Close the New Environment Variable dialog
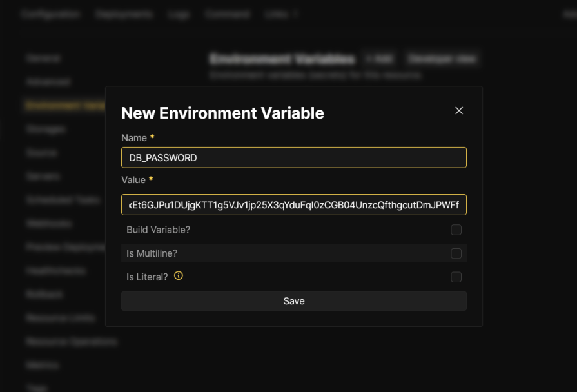 (x=459, y=111)
